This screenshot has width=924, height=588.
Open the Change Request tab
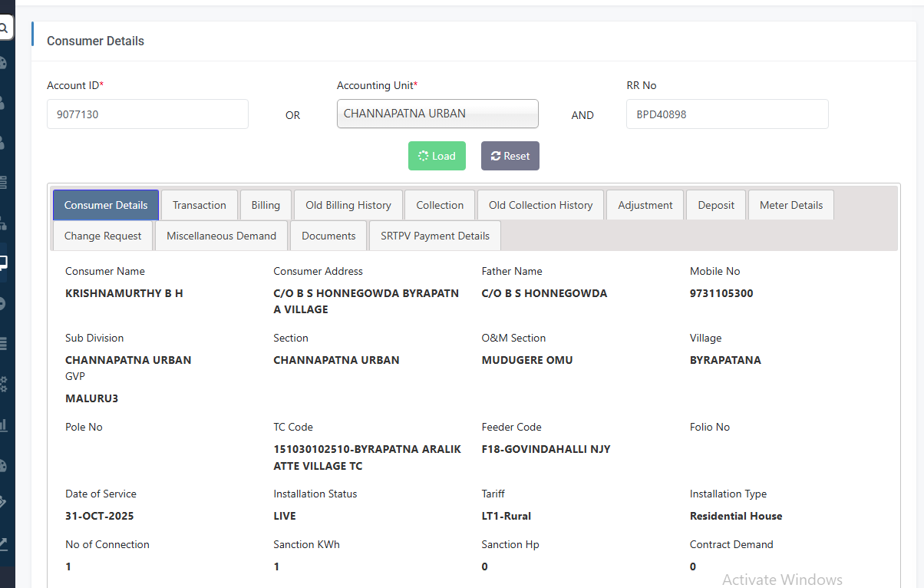click(103, 236)
